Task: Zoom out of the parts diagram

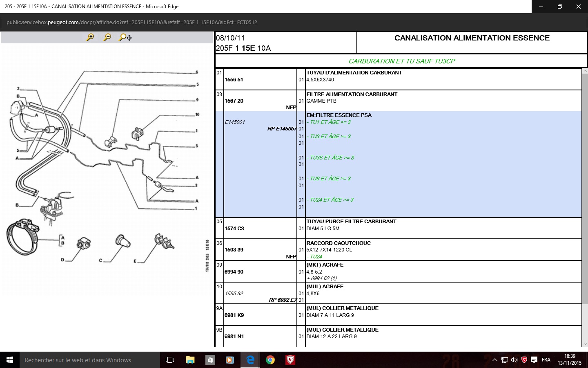Action: point(107,37)
